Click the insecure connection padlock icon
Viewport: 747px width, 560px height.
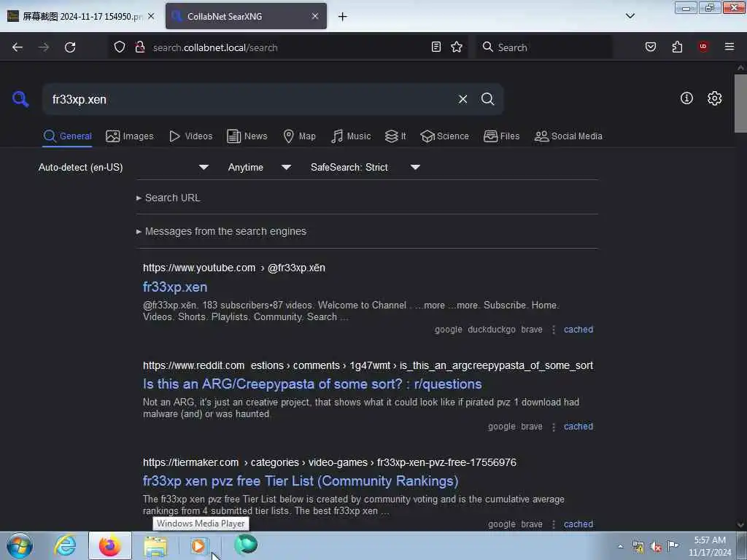coord(140,47)
